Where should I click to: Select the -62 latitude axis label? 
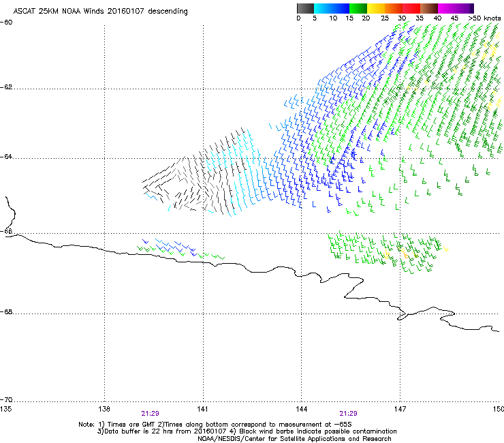(6, 87)
